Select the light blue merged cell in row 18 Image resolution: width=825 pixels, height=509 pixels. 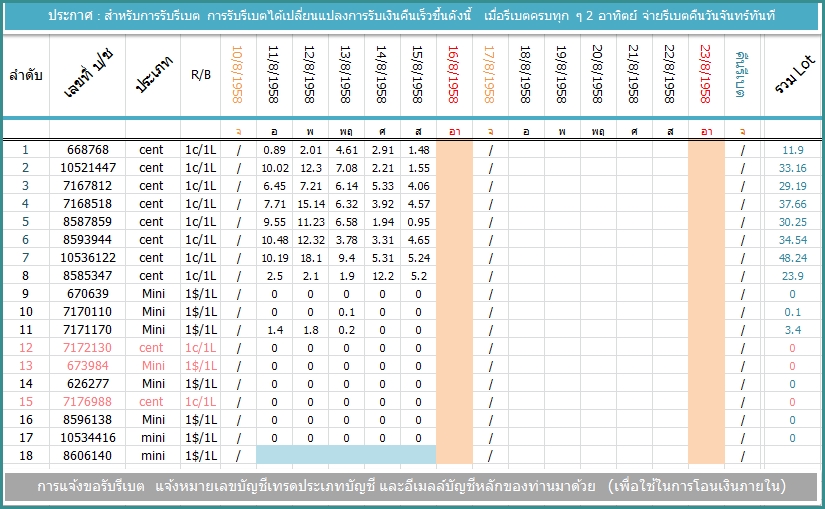(x=346, y=455)
